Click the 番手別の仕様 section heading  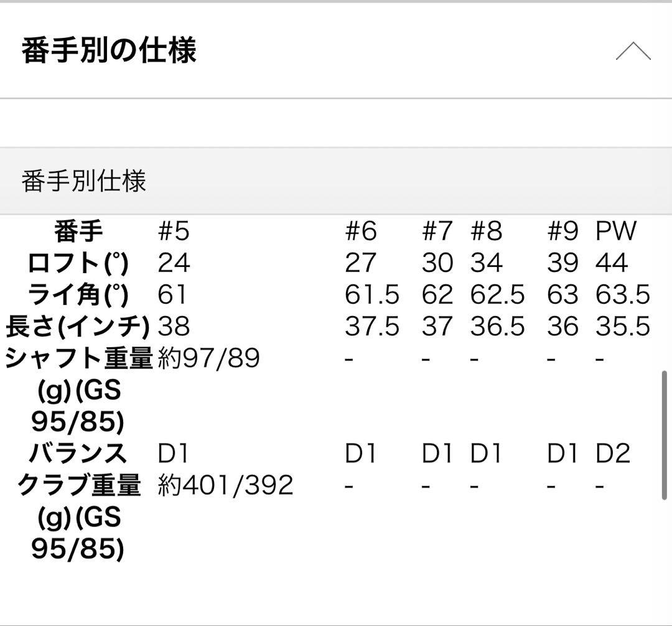point(110,50)
